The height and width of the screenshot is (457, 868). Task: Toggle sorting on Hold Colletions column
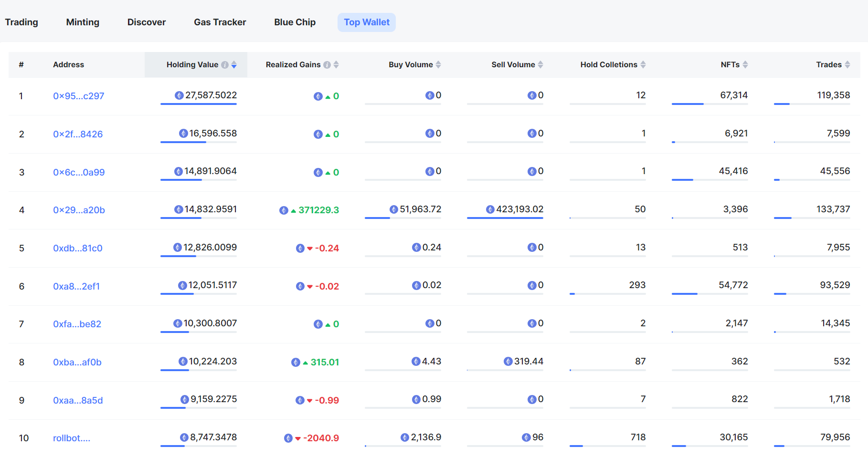pyautogui.click(x=643, y=65)
